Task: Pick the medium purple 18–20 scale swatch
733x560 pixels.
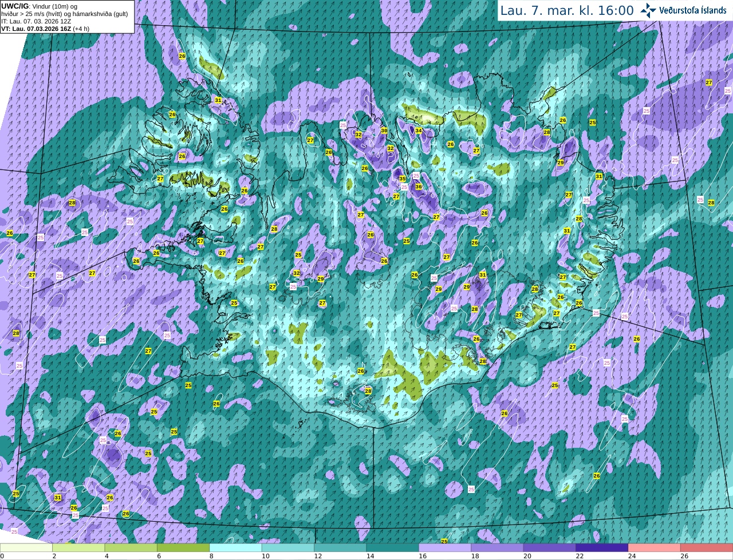Action: coord(497,548)
